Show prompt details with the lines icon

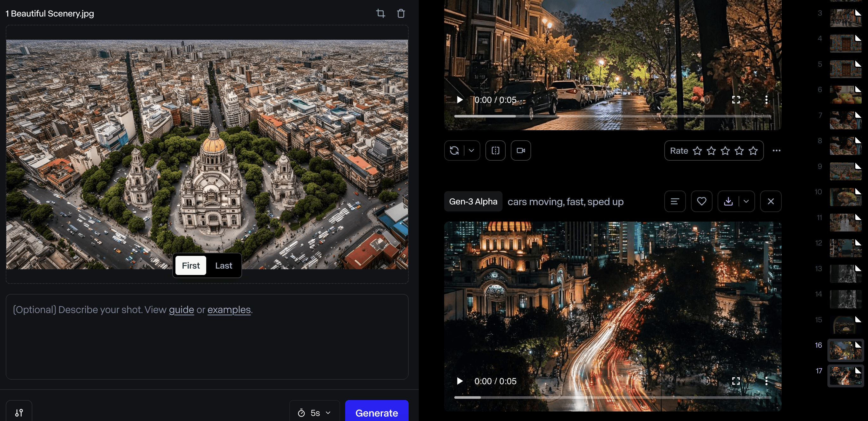coord(674,201)
